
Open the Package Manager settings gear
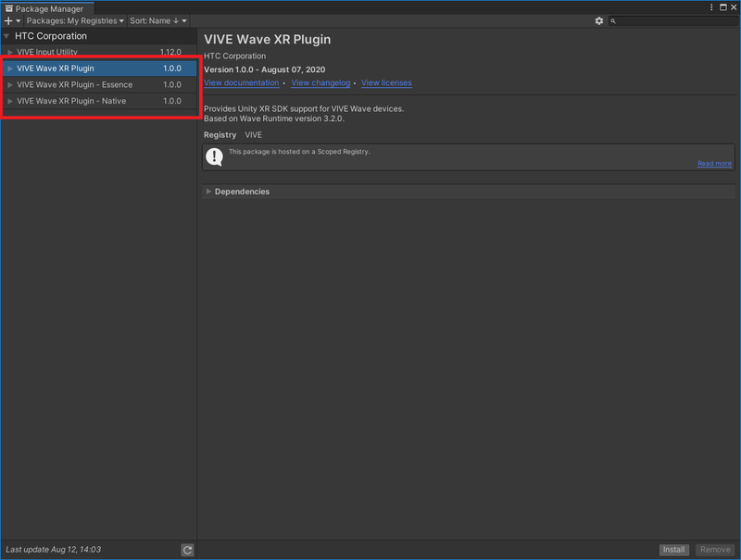click(x=598, y=20)
